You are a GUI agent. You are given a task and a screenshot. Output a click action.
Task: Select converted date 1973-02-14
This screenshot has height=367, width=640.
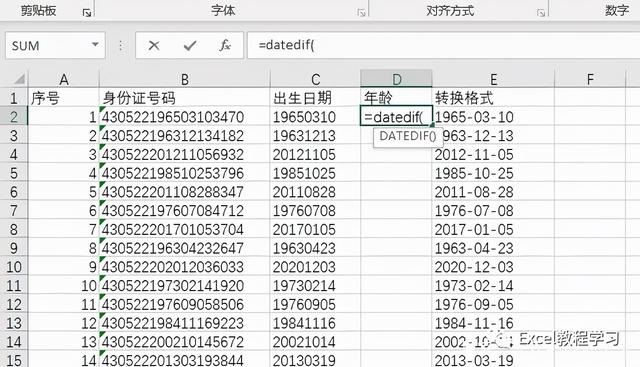(x=493, y=286)
